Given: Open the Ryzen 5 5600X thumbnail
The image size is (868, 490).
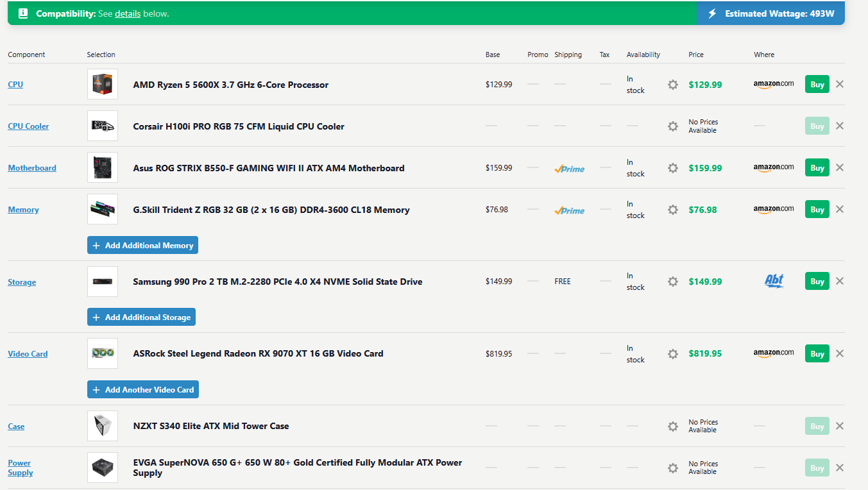Looking at the screenshot, I should tap(103, 84).
